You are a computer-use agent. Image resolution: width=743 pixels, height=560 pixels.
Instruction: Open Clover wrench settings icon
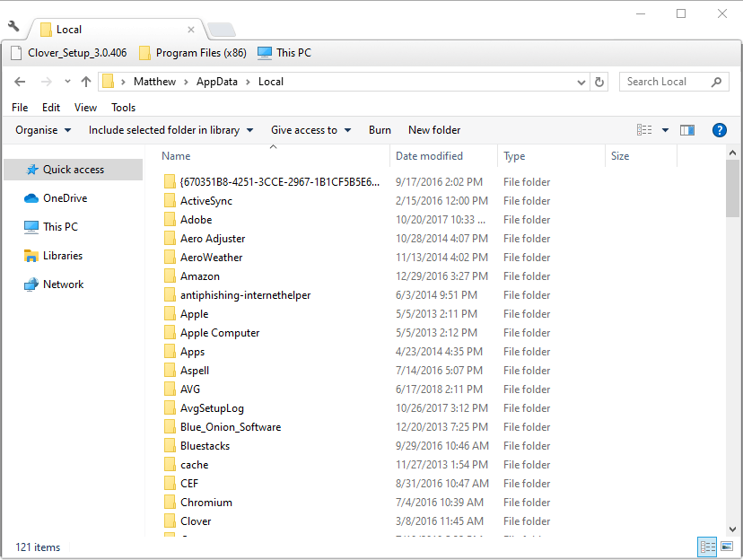pos(13,27)
